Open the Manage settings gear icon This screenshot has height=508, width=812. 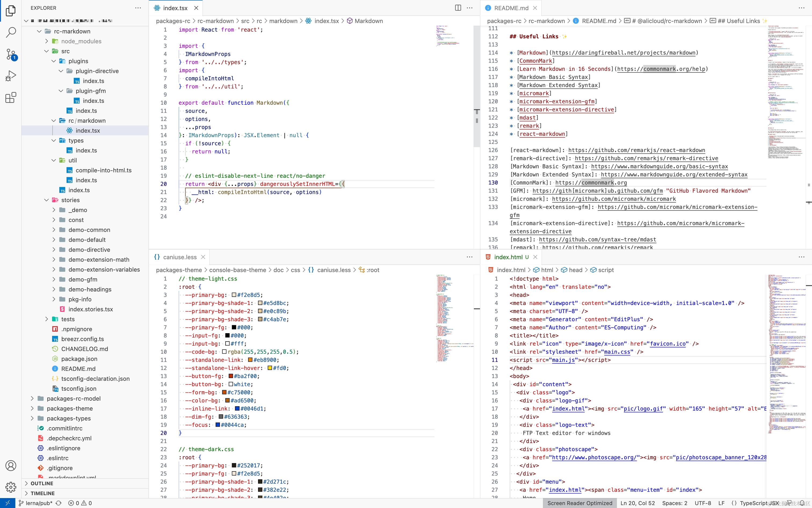coord(11,487)
